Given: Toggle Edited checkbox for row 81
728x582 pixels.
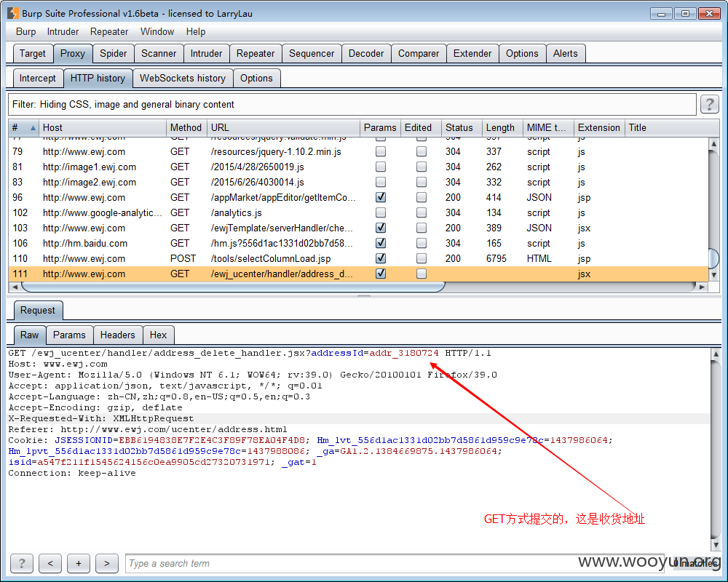Looking at the screenshot, I should (x=422, y=167).
